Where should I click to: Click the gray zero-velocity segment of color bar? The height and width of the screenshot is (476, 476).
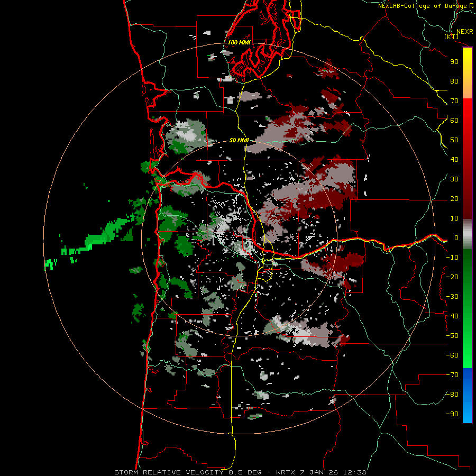point(467,234)
